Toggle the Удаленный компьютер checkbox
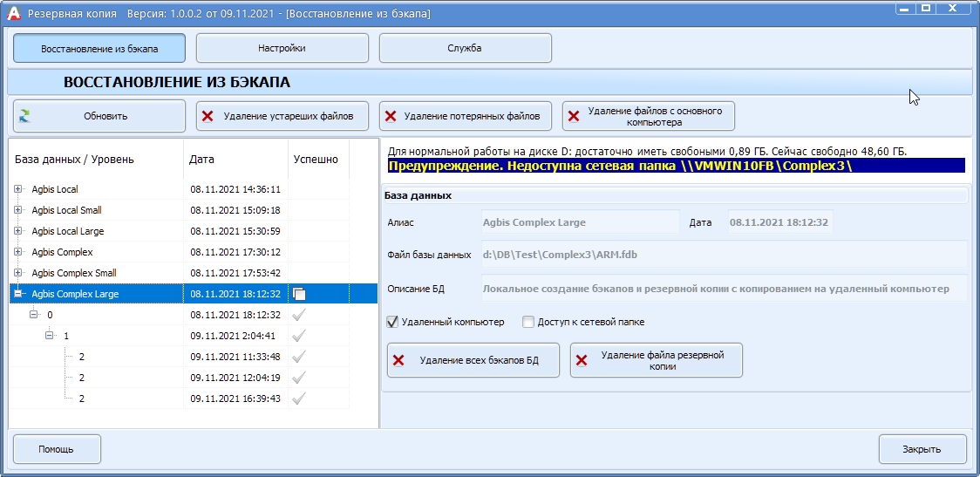This screenshot has height=477, width=980. click(392, 323)
